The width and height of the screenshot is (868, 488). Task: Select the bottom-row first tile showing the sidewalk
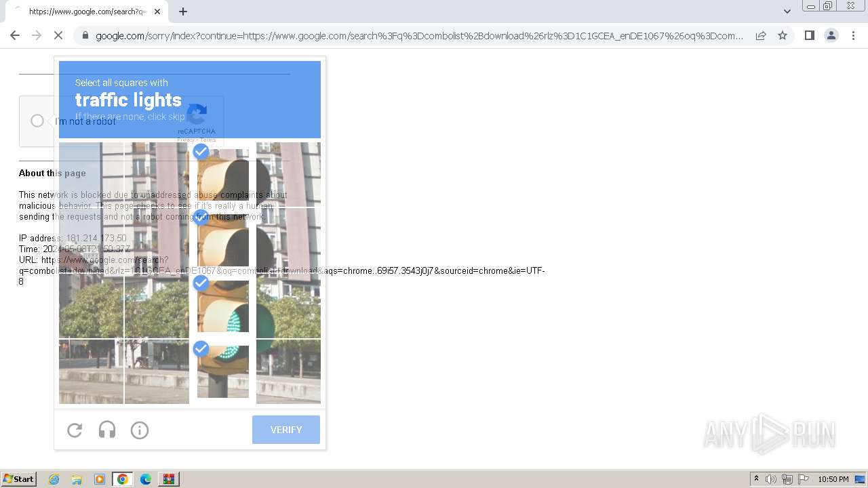[91, 371]
